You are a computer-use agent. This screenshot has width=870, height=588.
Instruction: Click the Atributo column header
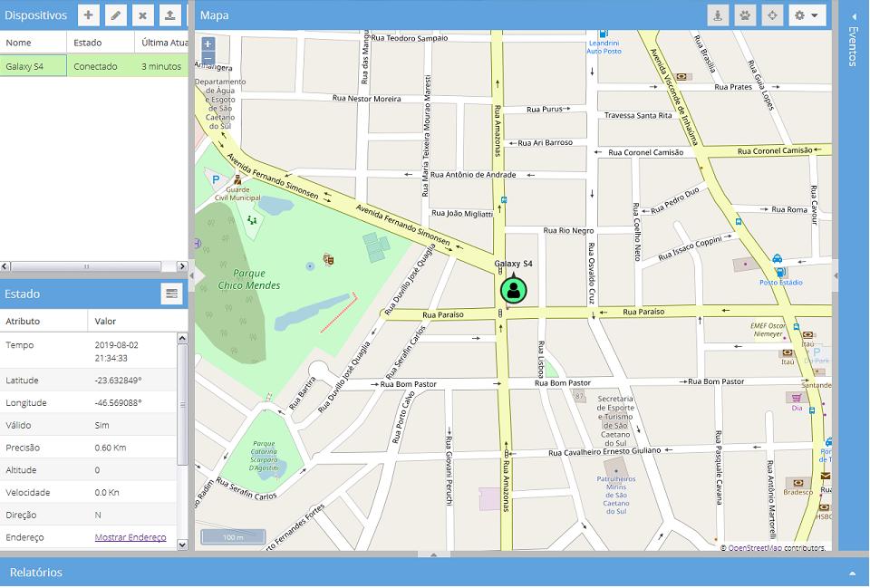click(x=43, y=321)
